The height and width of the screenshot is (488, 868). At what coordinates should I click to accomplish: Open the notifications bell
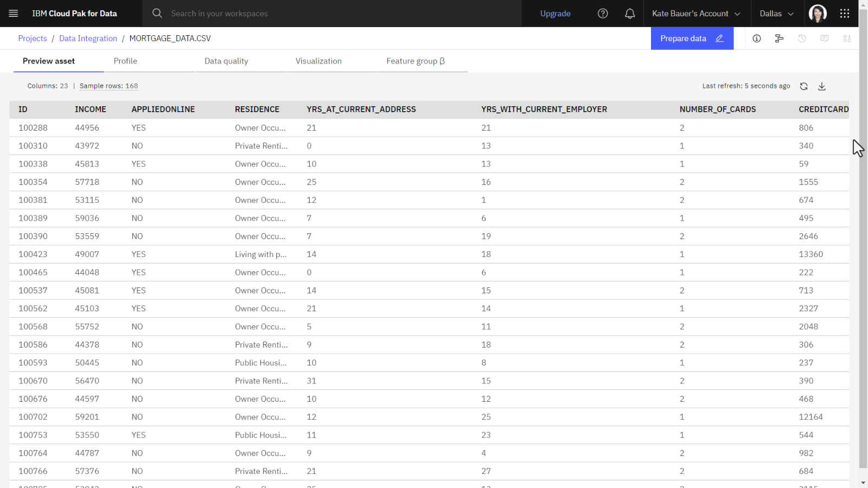coord(630,14)
